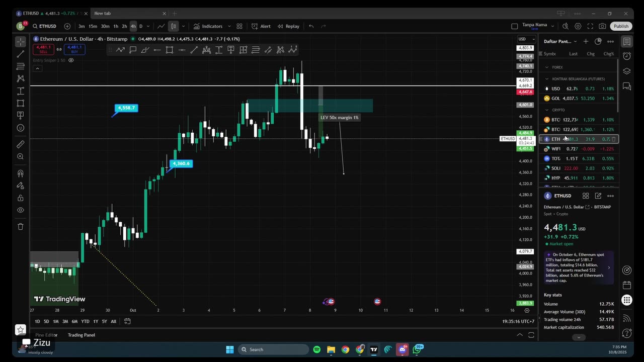Select the SOL row in watchlist
This screenshot has width=644, height=362.
(580, 168)
